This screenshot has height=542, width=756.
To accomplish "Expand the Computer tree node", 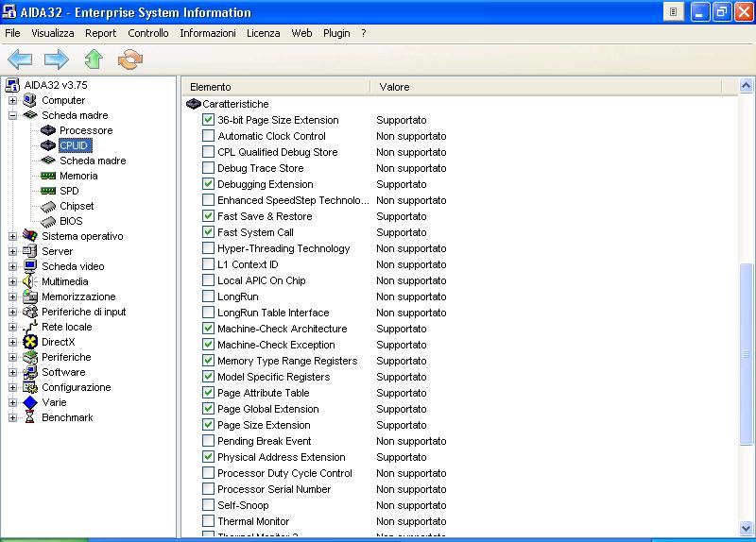I will (12, 100).
